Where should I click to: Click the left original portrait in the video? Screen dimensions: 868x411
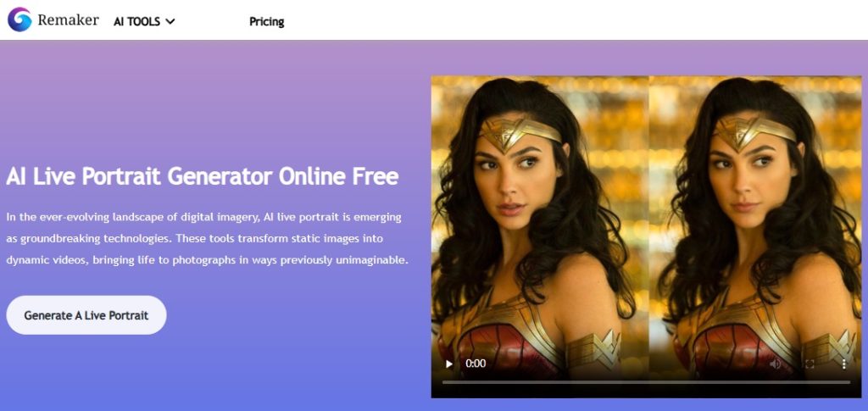(540, 221)
